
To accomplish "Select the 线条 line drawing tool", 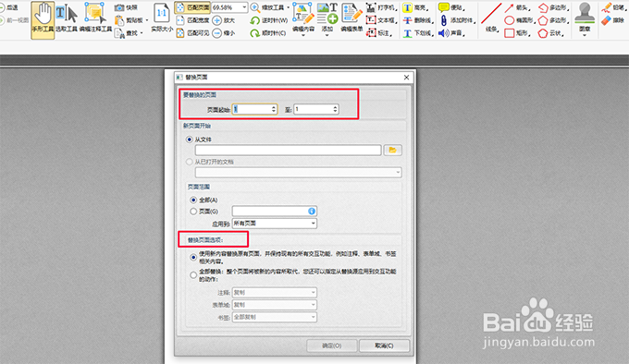I will 491,19.
